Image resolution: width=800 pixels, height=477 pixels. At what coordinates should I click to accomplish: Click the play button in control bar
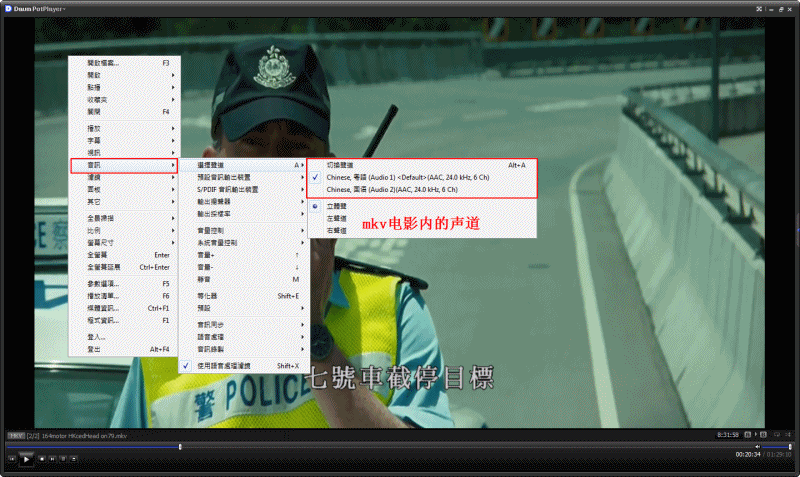point(26,459)
